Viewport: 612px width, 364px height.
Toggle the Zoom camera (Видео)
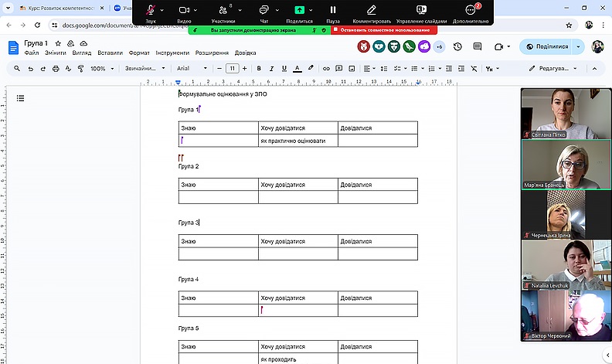(184, 11)
